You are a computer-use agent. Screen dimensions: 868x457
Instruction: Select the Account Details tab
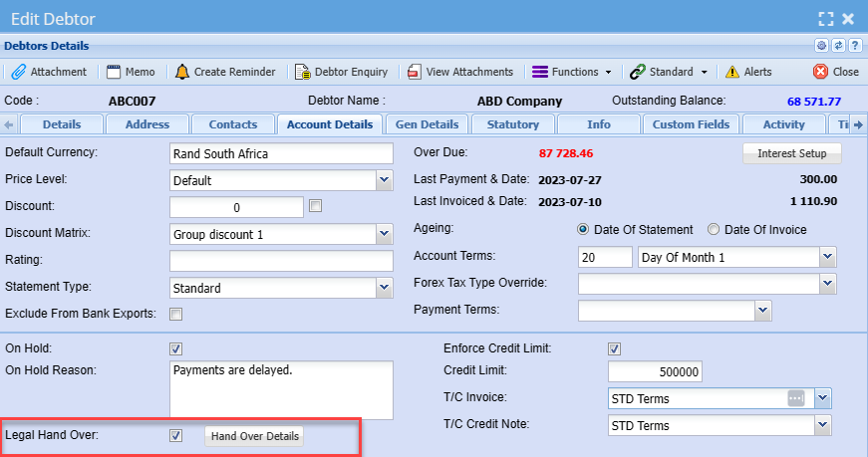(330, 124)
